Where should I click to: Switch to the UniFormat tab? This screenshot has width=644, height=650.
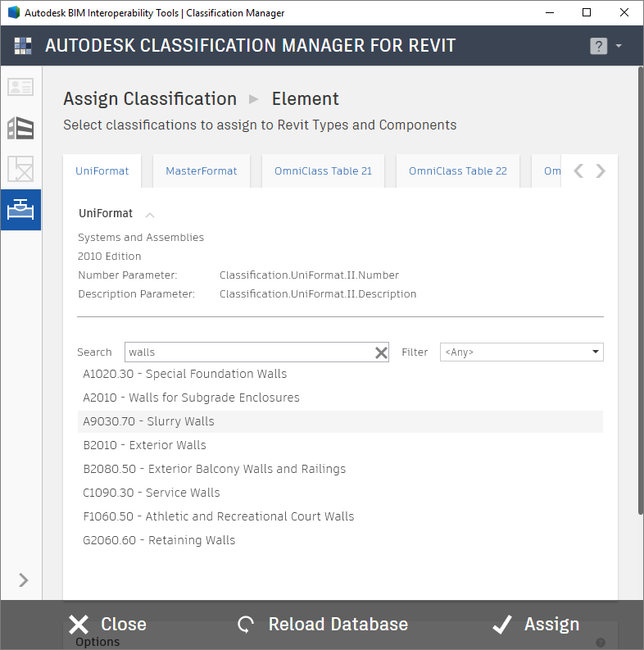[x=102, y=170]
